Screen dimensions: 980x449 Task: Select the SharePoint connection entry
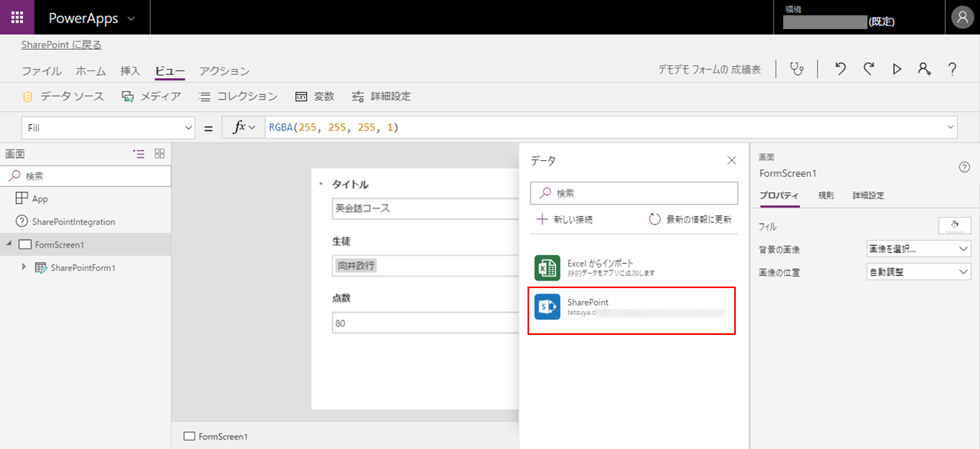[632, 310]
